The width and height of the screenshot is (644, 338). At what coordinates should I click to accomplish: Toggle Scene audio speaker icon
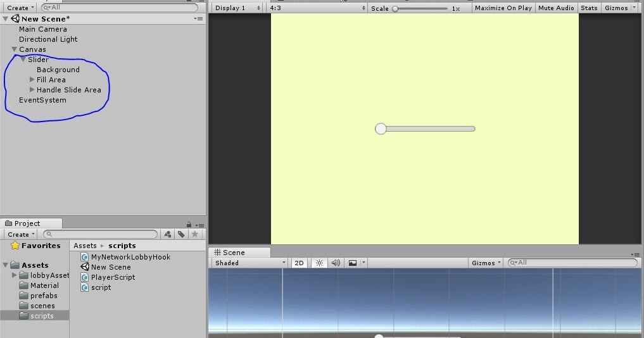point(336,263)
